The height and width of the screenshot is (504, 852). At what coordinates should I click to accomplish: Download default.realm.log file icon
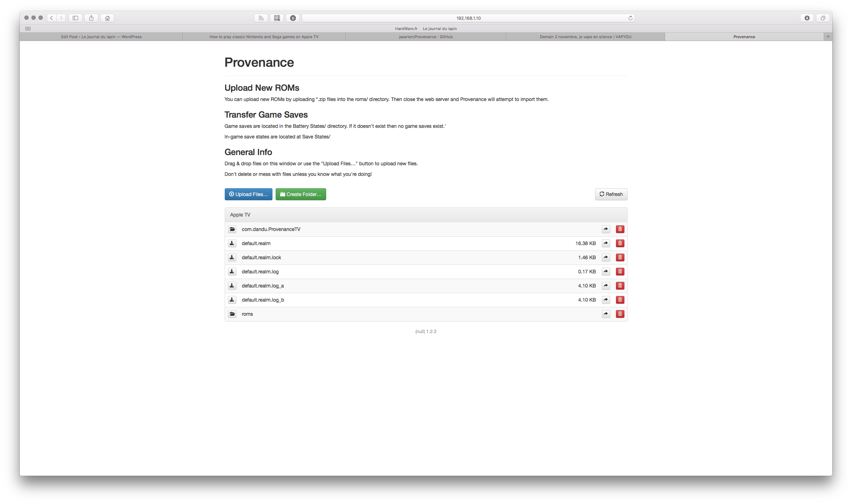232,272
